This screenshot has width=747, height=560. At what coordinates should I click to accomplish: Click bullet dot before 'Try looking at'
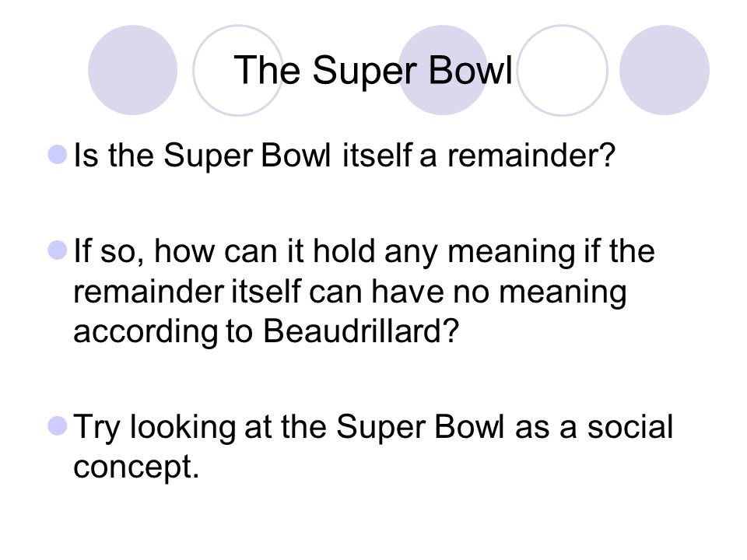click(x=58, y=426)
